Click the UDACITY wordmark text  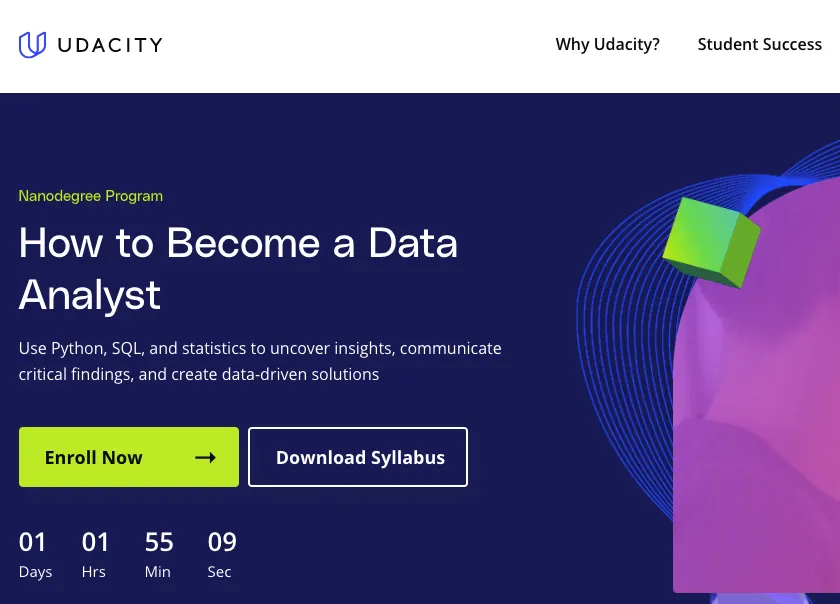click(110, 45)
